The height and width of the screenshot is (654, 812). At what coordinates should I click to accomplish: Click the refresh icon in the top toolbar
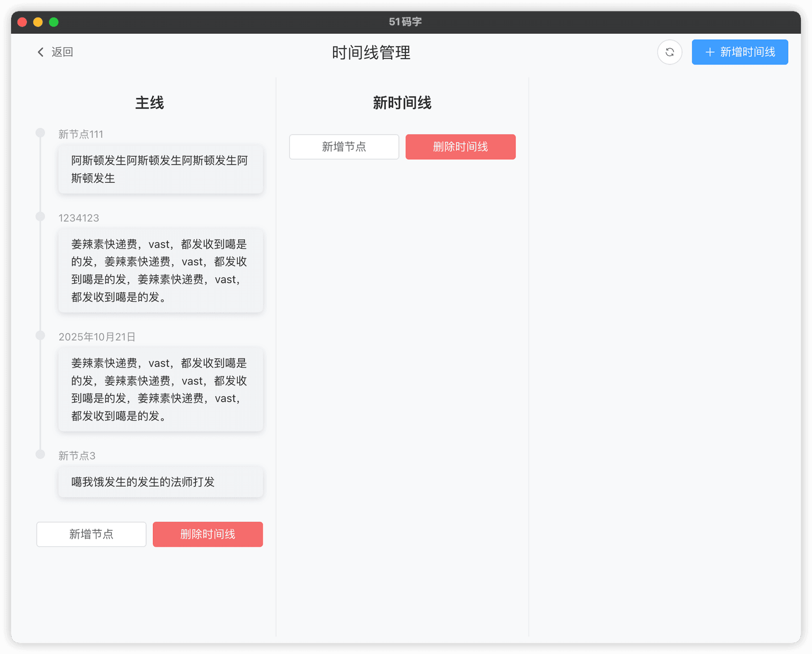(x=670, y=52)
